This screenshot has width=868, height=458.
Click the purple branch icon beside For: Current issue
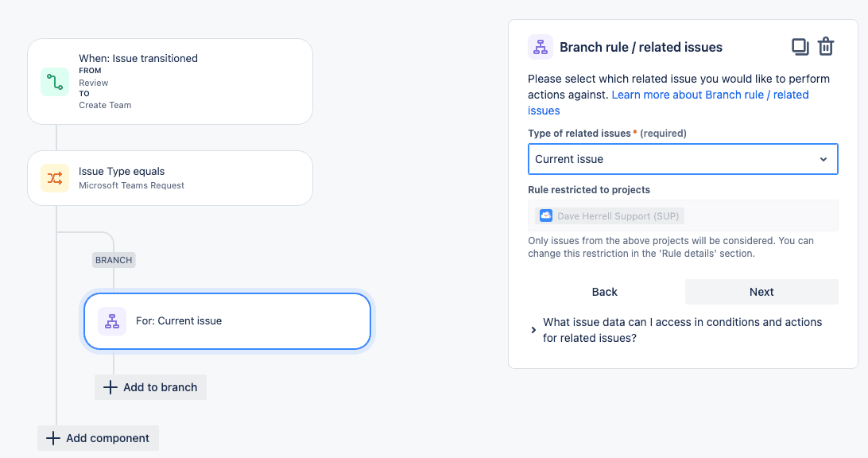(x=112, y=321)
